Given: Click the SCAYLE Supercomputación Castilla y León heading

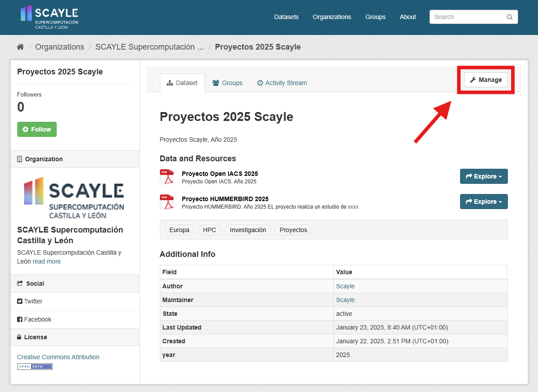Looking at the screenshot, I should [70, 235].
